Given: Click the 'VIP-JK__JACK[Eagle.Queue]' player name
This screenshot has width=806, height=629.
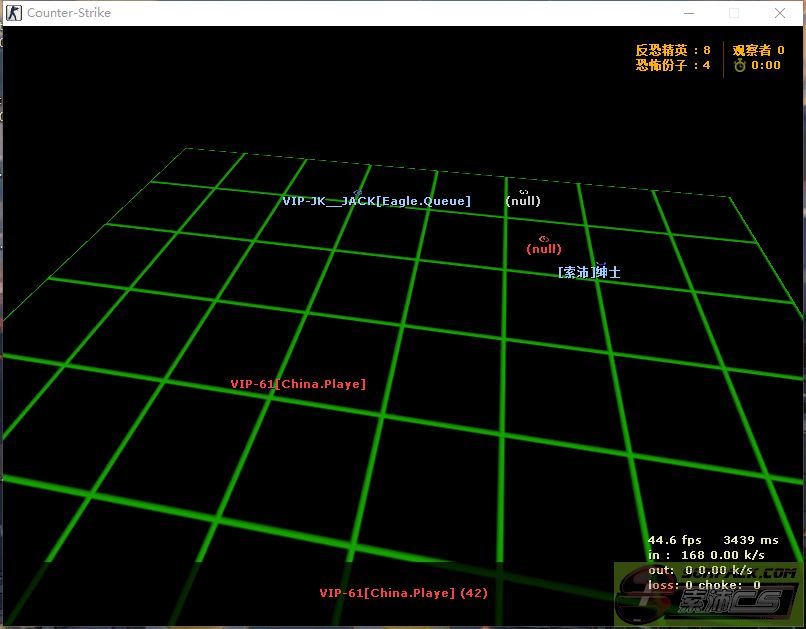Looking at the screenshot, I should [377, 201].
